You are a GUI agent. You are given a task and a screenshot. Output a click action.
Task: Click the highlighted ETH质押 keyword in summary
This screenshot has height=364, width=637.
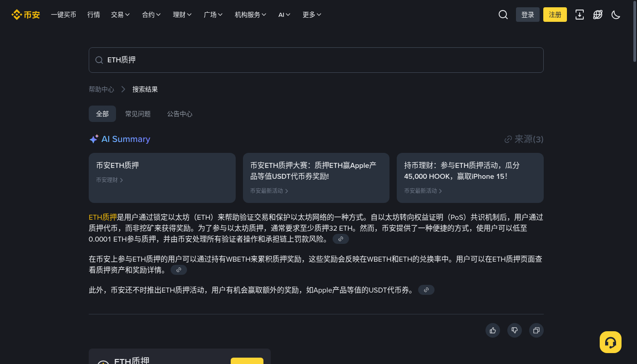(103, 217)
